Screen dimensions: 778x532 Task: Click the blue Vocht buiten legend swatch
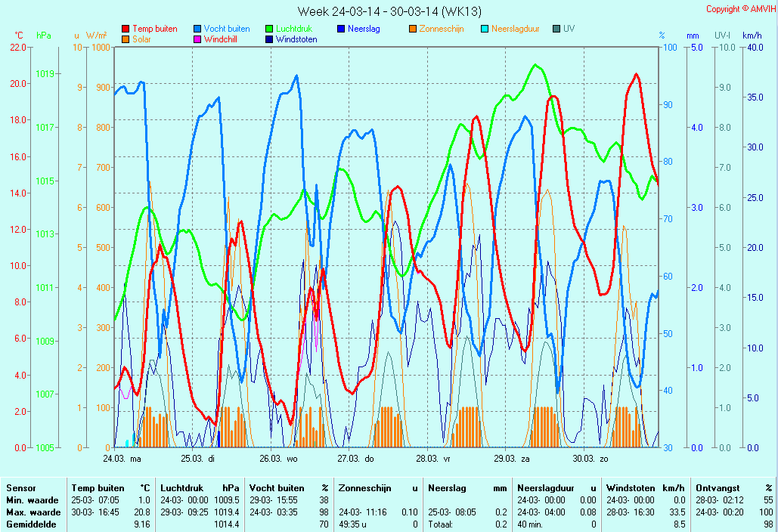pyautogui.click(x=197, y=29)
